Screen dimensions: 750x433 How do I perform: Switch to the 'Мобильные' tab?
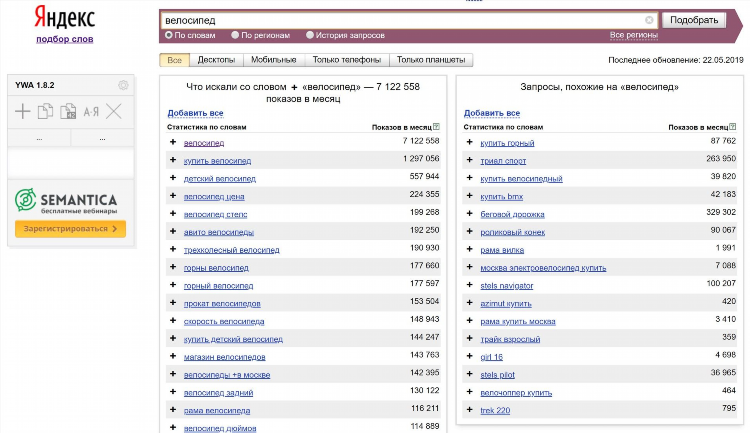(x=274, y=60)
